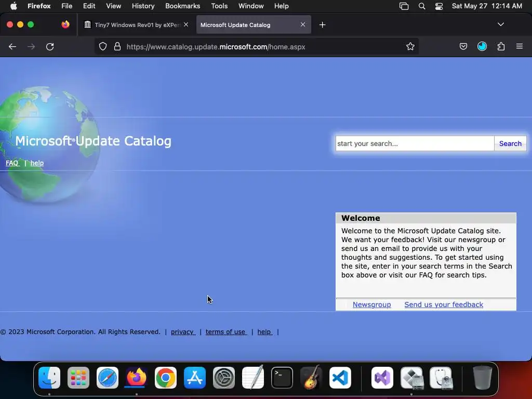Viewport: 532px width, 399px height.
Task: Click the Welcome panel heading
Action: point(361,218)
